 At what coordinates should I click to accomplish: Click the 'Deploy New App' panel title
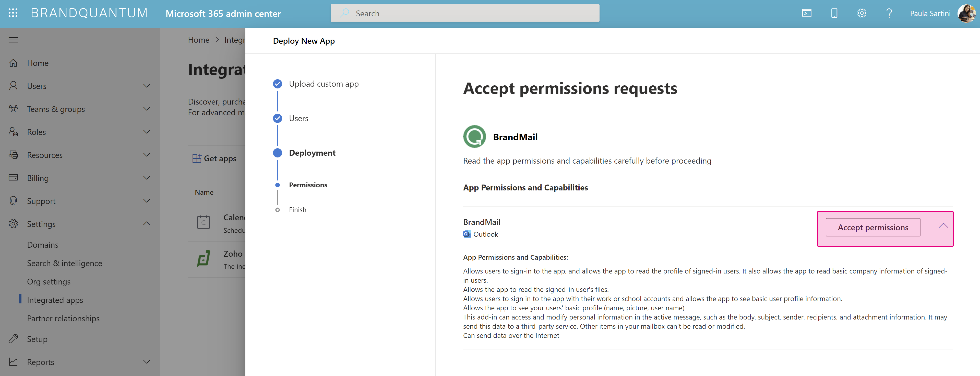(304, 41)
